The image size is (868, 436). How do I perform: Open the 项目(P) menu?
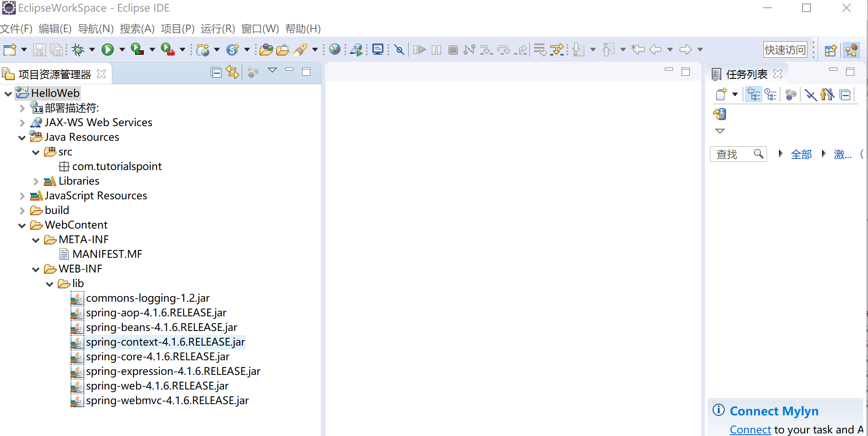coord(177,29)
